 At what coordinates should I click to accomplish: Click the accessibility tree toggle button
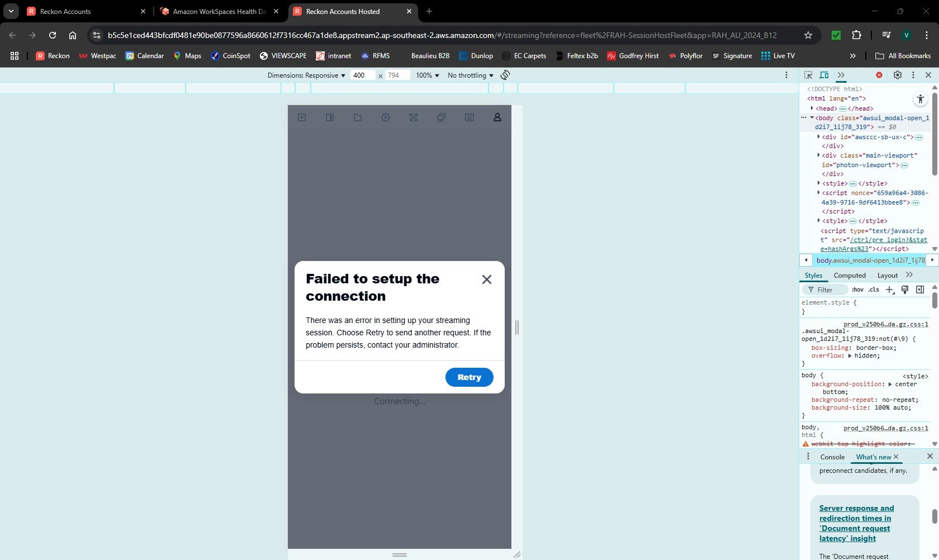tap(920, 99)
